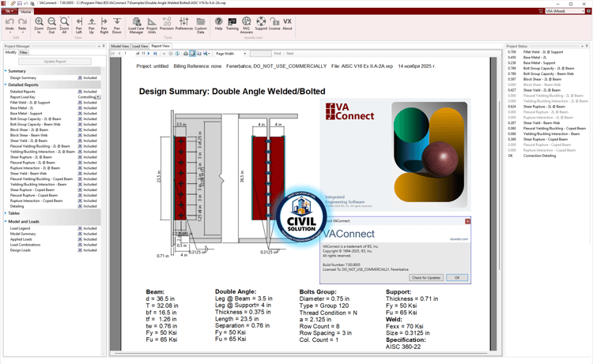
Task: Close the About VAConnect dialog
Action: 468,221
